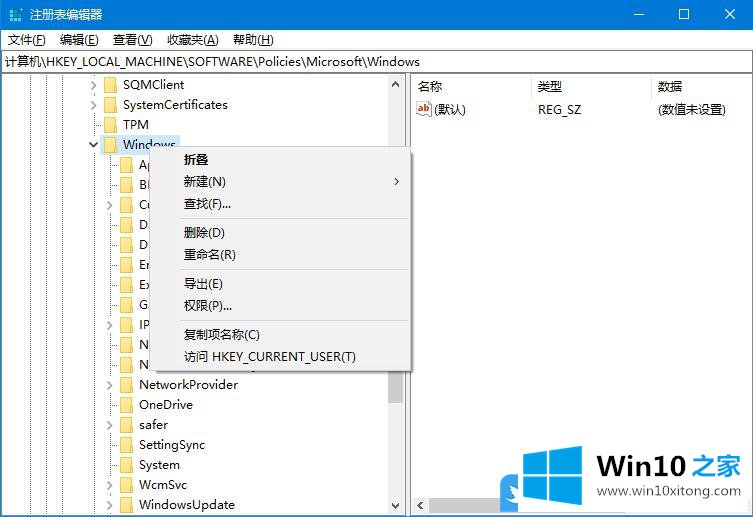Select 复制项名称(C) in the context menu
753x517 pixels.
pos(280,335)
